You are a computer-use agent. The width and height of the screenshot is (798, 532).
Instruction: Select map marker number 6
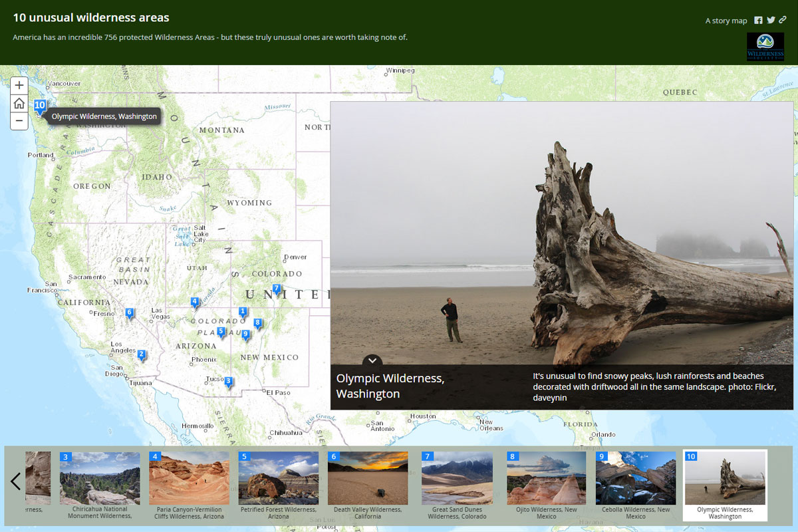point(130,313)
